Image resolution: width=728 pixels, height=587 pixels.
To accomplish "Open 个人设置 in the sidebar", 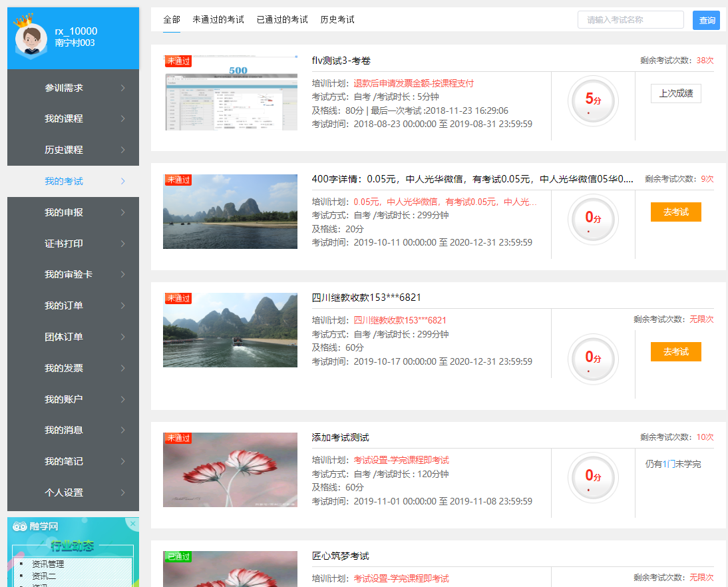I will pyautogui.click(x=64, y=492).
